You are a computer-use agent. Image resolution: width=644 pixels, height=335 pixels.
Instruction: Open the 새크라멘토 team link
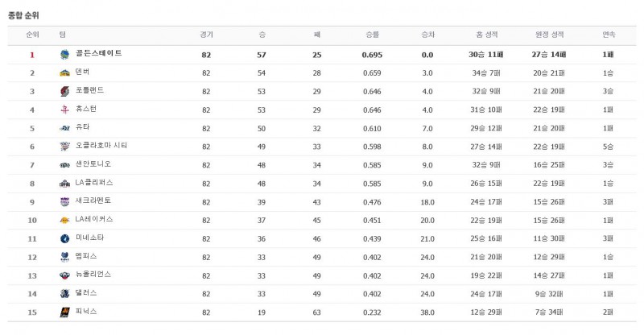[93, 201]
